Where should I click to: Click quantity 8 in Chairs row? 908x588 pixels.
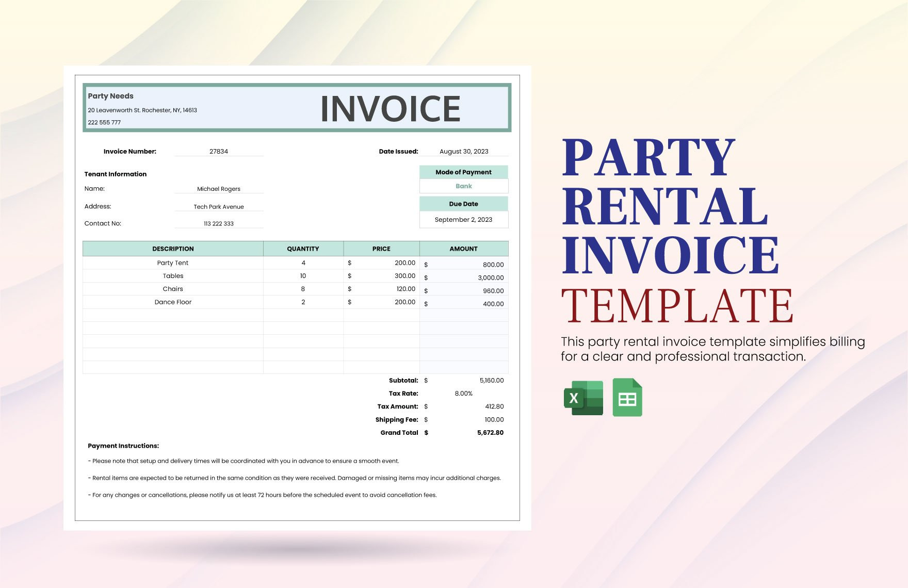point(303,289)
